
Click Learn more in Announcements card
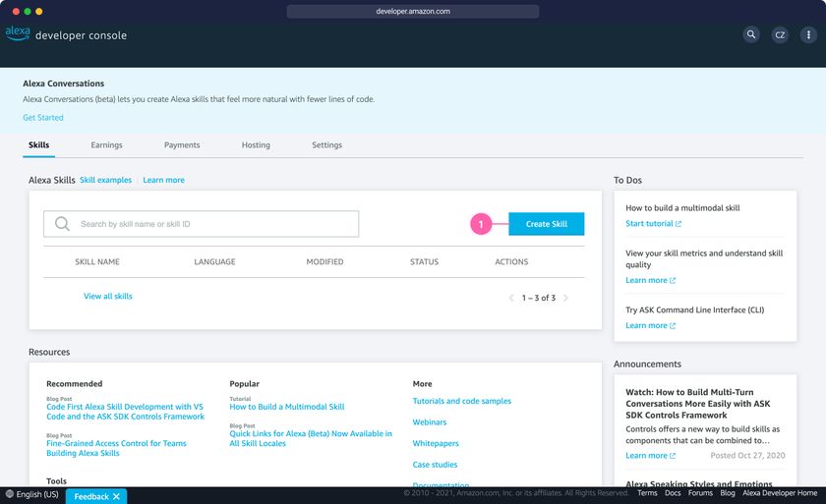[646, 456]
